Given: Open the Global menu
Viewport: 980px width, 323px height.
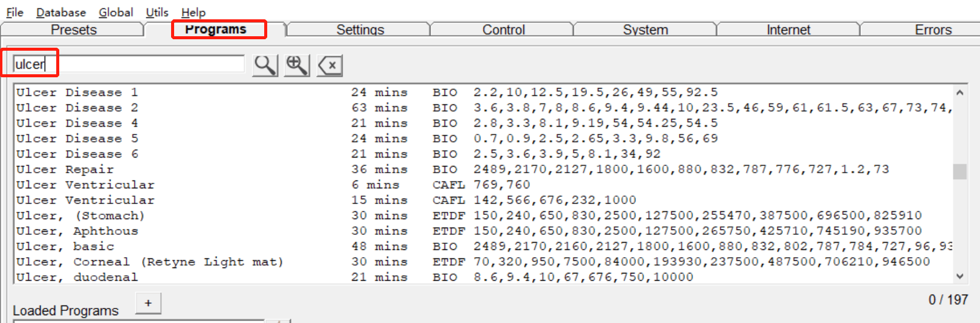Looking at the screenshot, I should click(116, 12).
